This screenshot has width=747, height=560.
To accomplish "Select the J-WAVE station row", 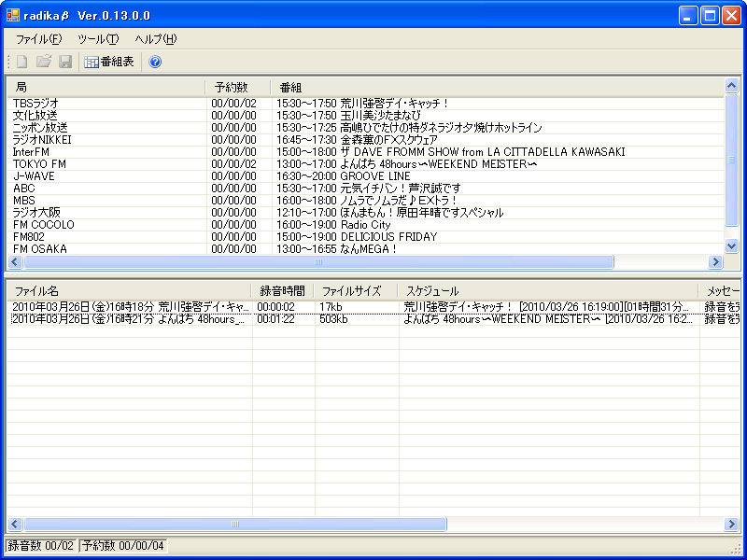I will pyautogui.click(x=93, y=175).
